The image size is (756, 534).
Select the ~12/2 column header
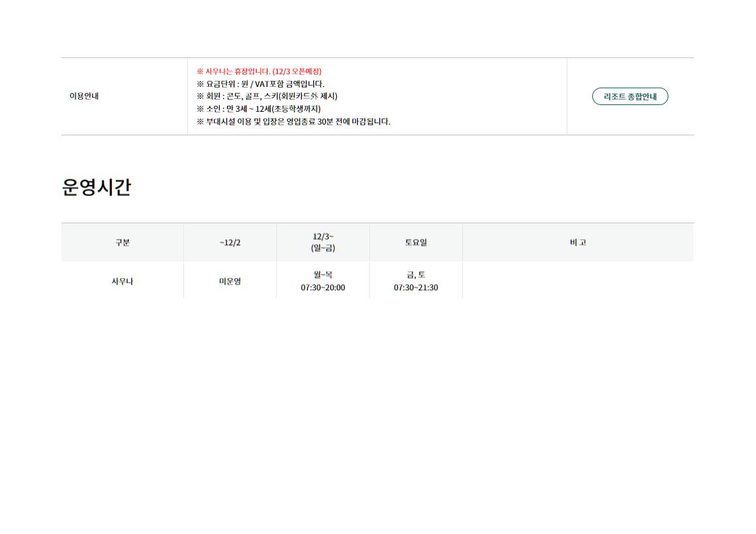click(x=230, y=242)
